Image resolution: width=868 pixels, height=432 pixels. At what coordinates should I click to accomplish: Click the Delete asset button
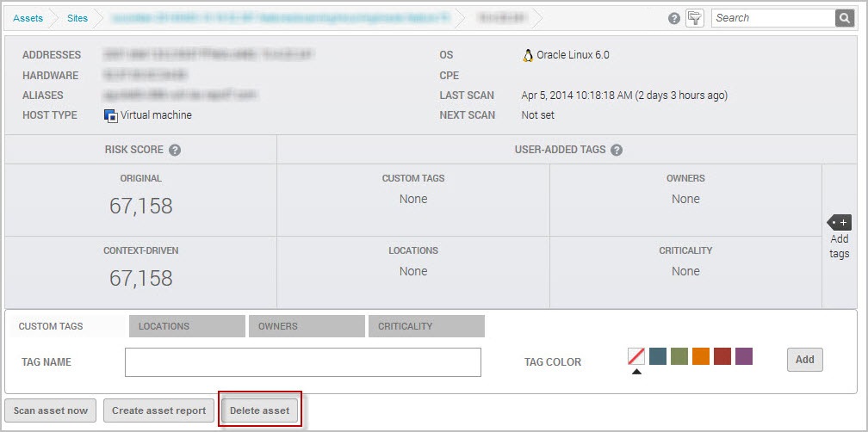[259, 410]
